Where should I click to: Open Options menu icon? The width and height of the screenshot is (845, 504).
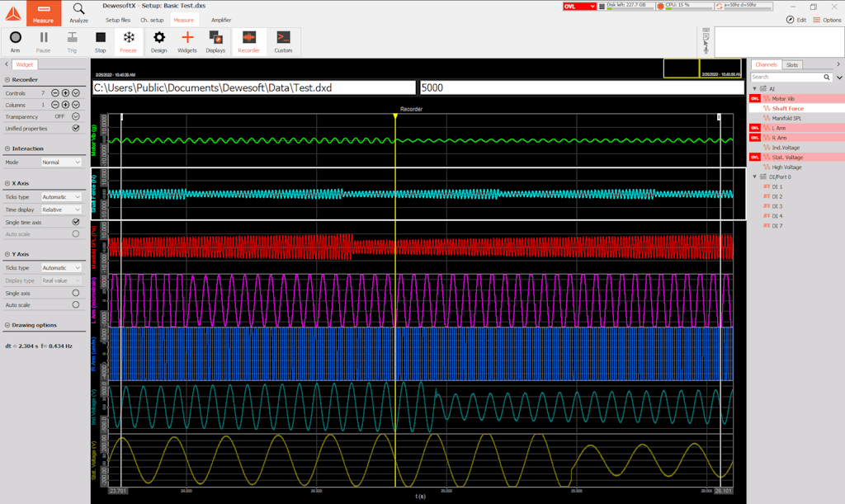point(817,20)
